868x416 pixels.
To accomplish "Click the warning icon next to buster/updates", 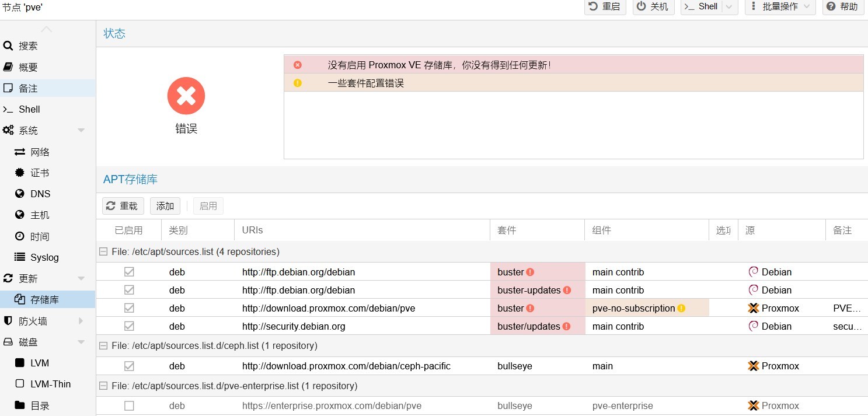I will point(567,326).
